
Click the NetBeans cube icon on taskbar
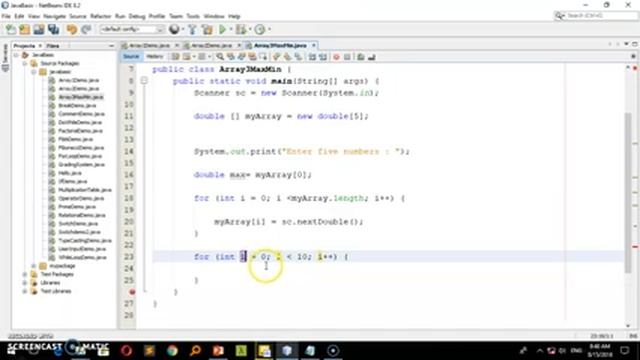tap(287, 351)
